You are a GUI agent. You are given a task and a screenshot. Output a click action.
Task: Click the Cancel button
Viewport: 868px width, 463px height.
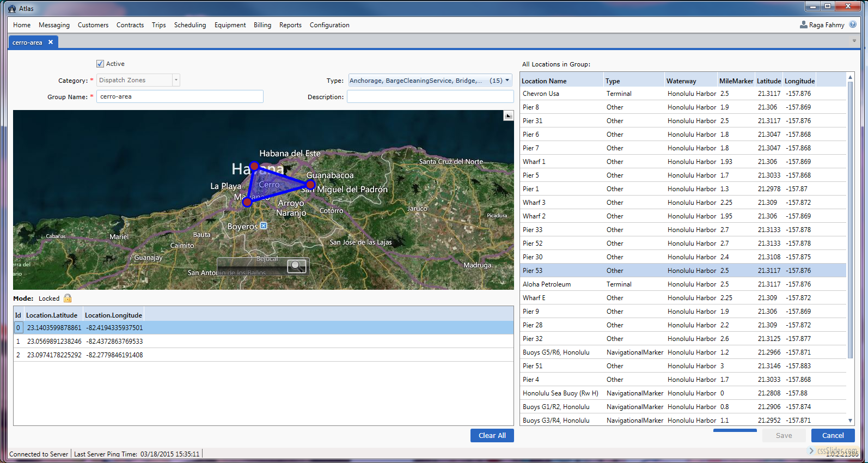[x=833, y=435]
